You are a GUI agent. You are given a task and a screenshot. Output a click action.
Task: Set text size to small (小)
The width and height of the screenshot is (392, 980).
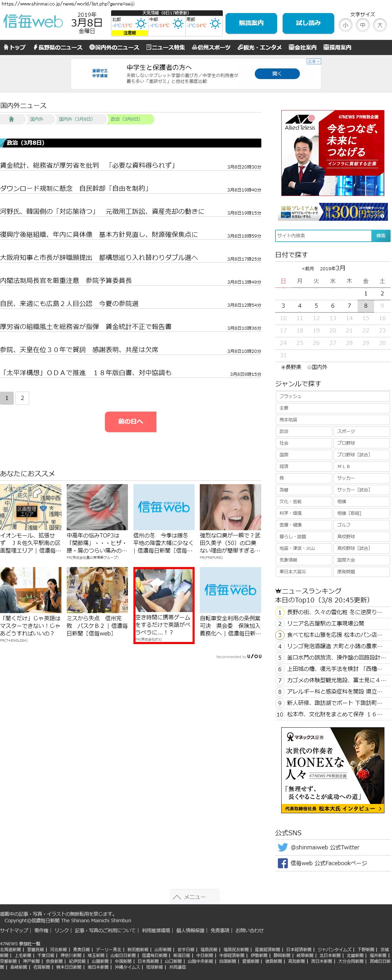(345, 25)
